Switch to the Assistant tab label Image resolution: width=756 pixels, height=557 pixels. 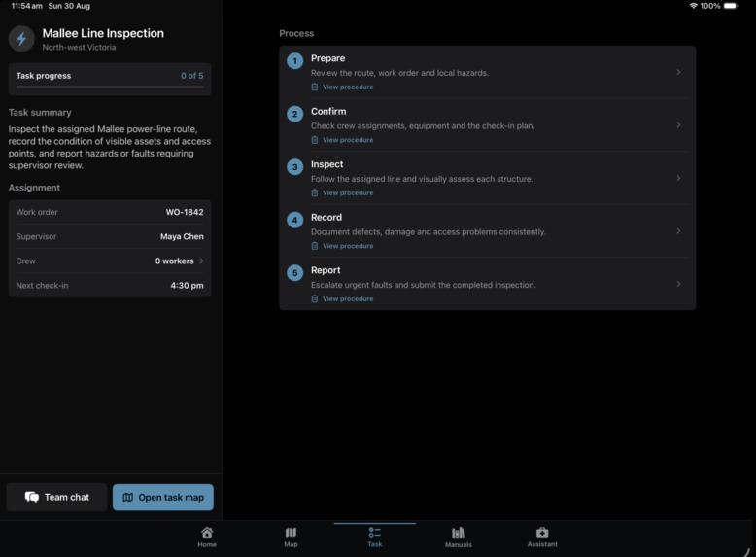click(x=542, y=544)
